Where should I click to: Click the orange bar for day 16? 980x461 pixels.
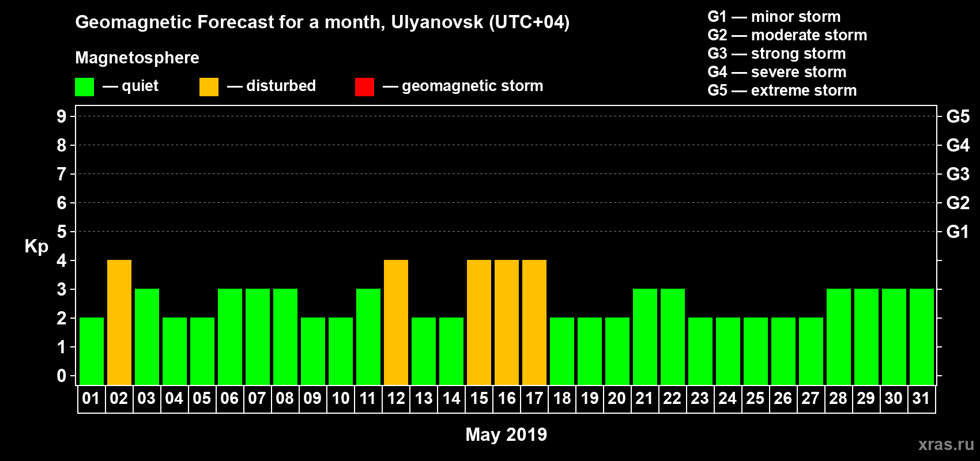coord(507,323)
